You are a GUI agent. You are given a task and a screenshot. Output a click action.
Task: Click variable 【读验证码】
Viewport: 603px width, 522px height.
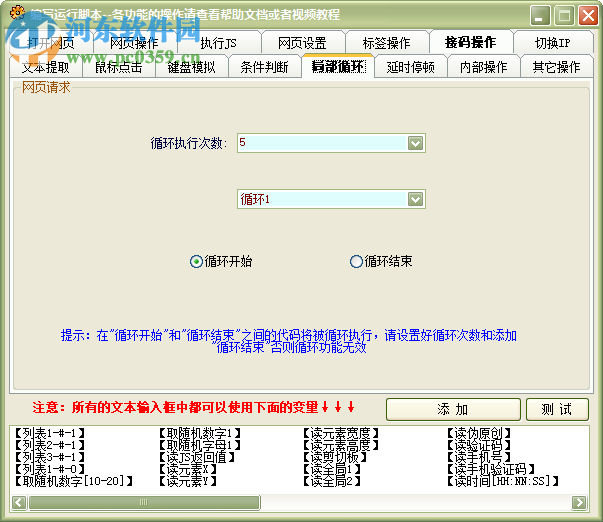479,445
